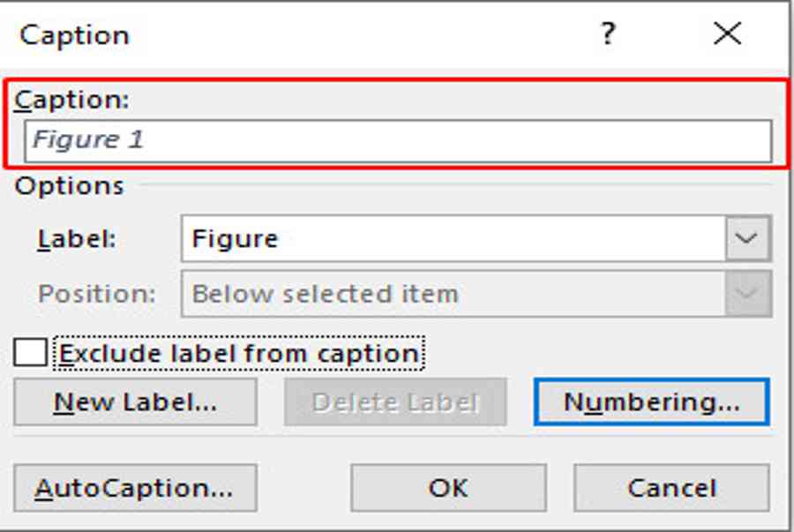Click the Options group heading

pos(70,186)
